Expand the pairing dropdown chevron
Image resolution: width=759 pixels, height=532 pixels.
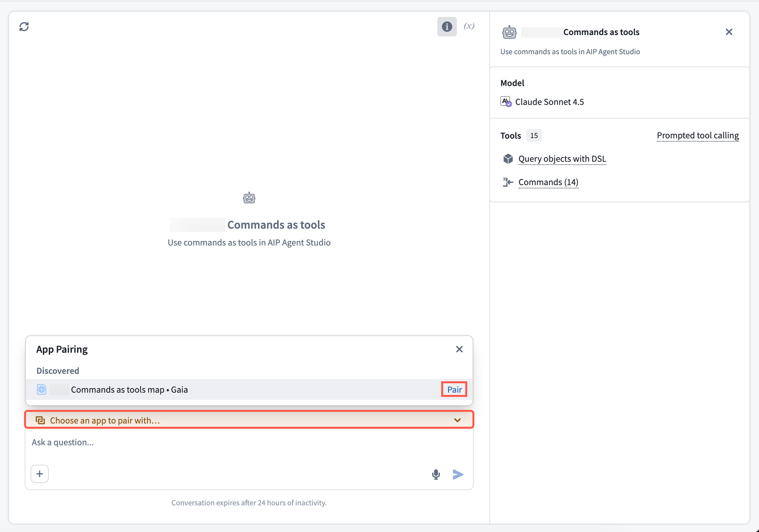[x=457, y=420]
